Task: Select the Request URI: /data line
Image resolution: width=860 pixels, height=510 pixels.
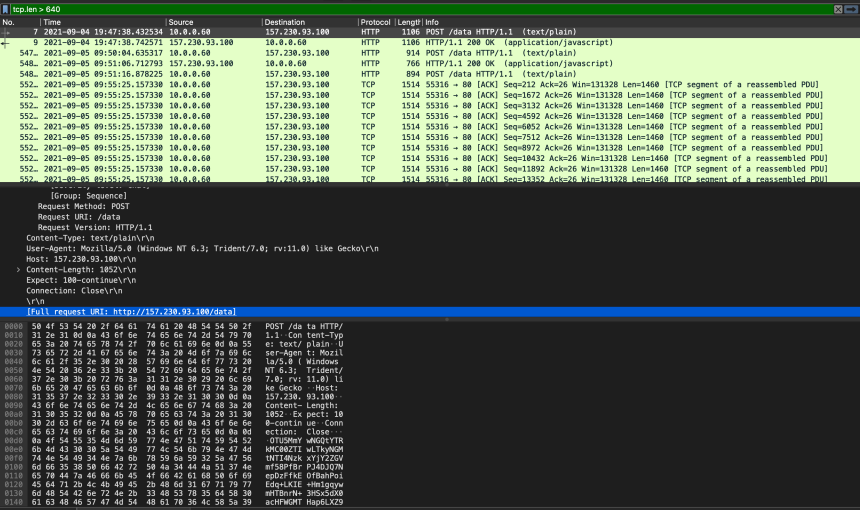Action: (79, 217)
